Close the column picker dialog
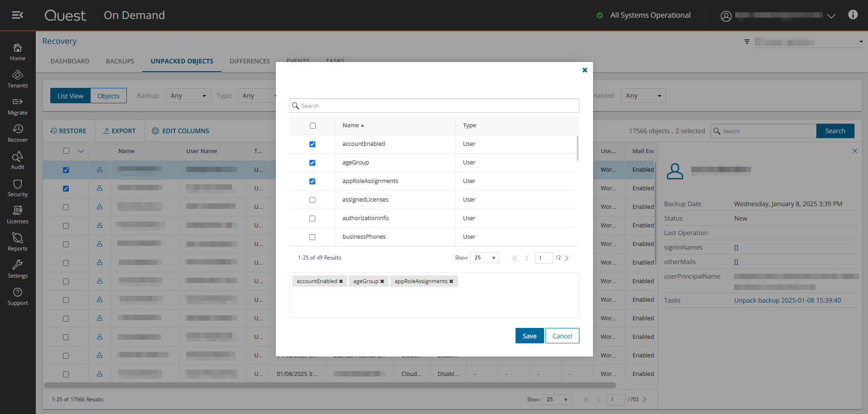 point(584,70)
